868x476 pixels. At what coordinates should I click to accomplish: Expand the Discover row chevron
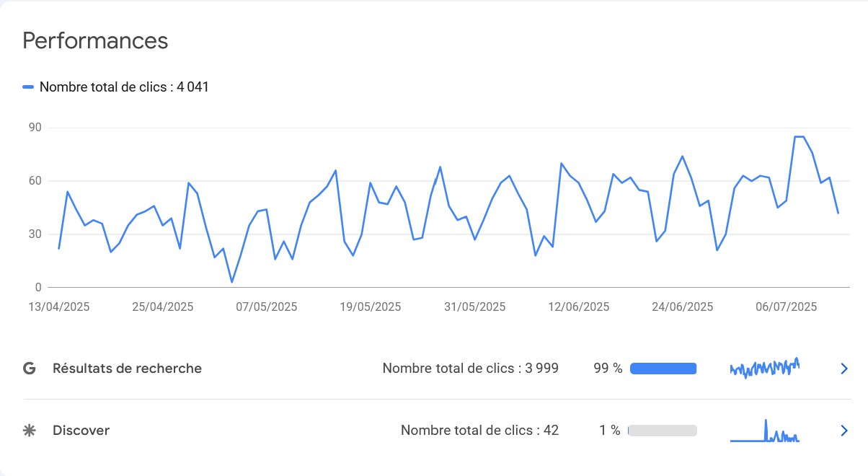844,431
